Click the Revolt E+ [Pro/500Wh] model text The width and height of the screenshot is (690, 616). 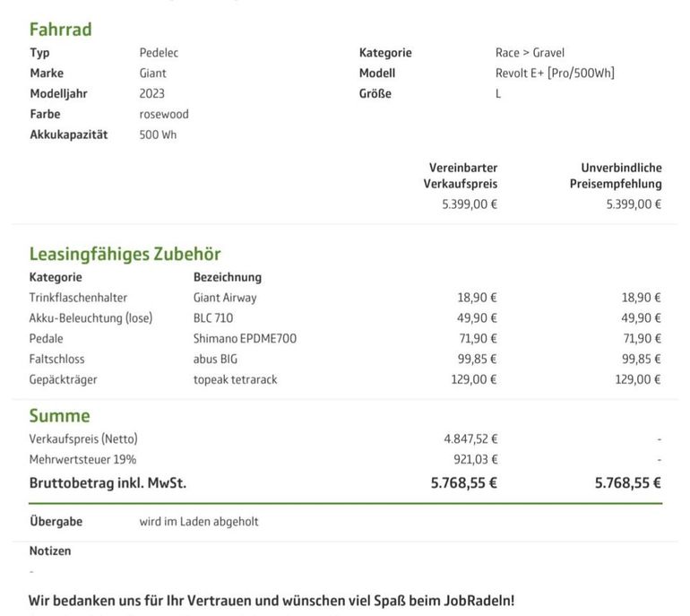555,74
